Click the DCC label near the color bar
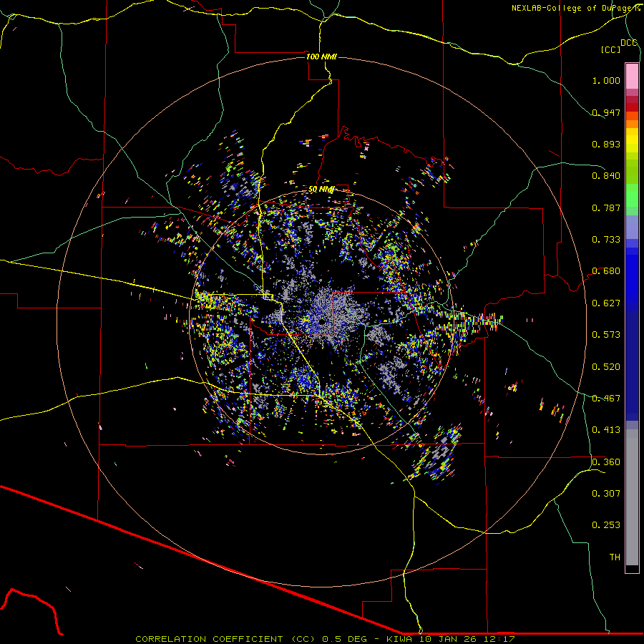 [x=628, y=43]
